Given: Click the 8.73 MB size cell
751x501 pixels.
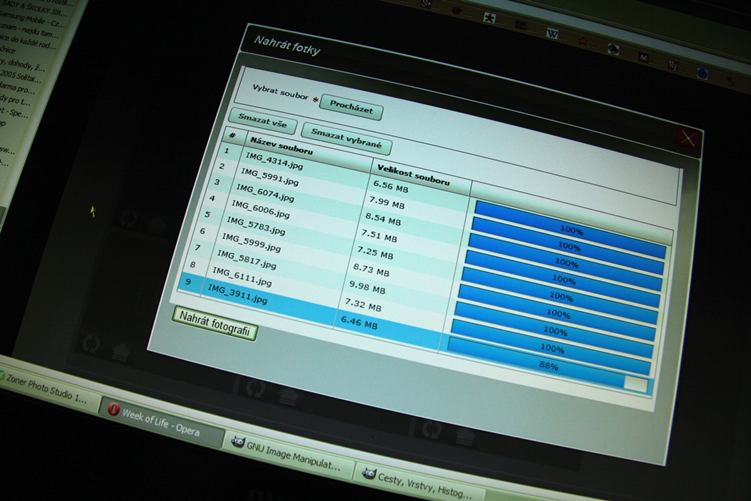Looking at the screenshot, I should pos(371,270).
